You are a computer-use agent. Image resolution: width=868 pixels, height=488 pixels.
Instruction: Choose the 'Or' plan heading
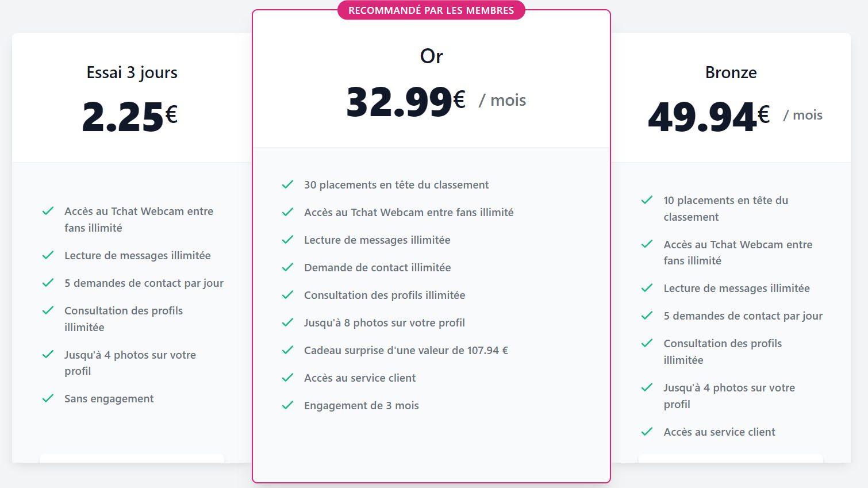(x=431, y=56)
